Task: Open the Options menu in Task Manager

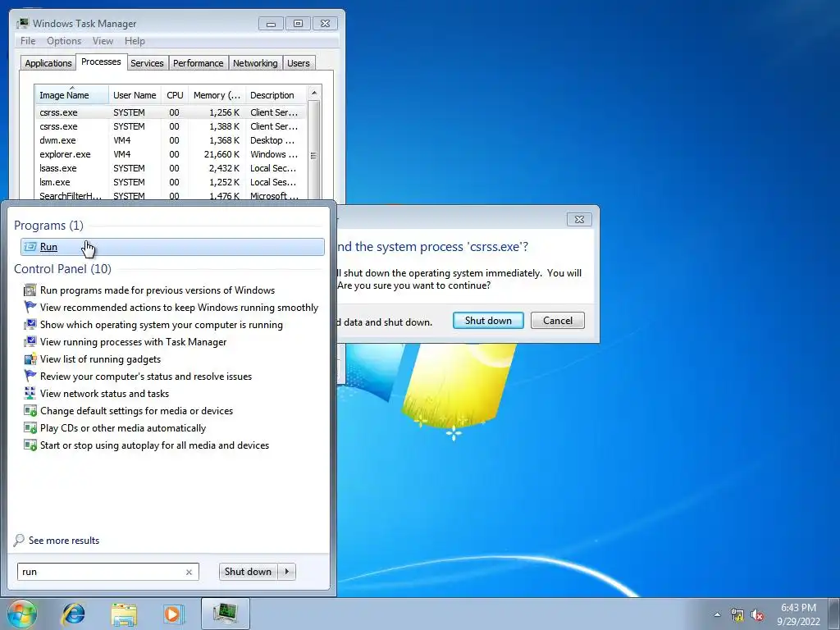Action: [64, 41]
